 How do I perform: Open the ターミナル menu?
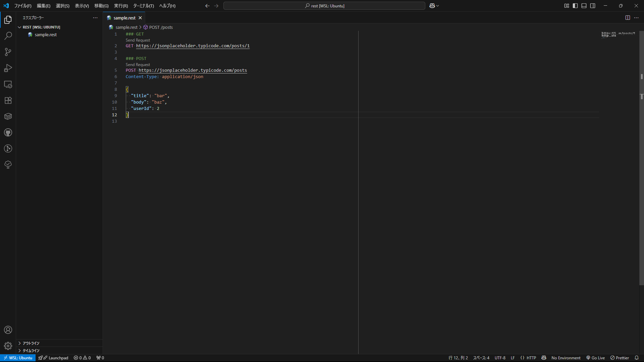click(x=144, y=6)
